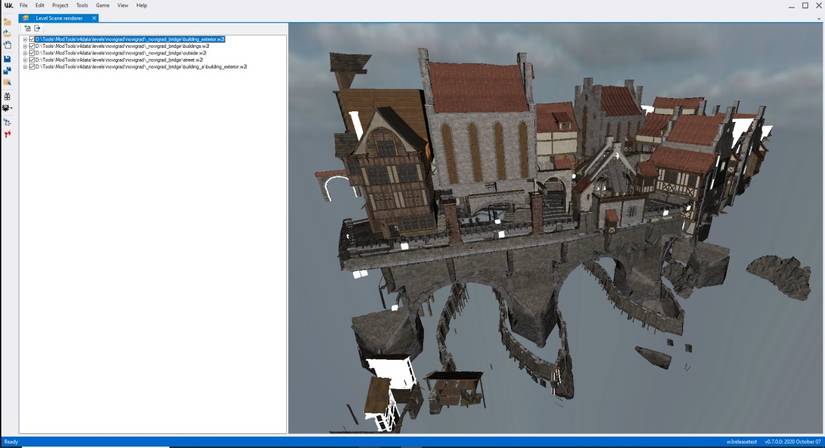
Task: Click the 3D scene viewport on the red-roofed building
Action: point(478,90)
